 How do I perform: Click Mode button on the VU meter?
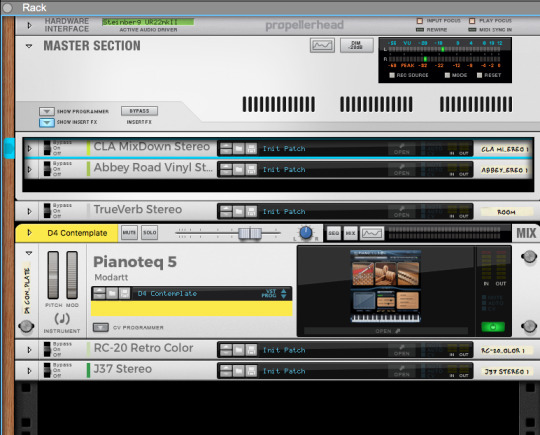pos(447,75)
